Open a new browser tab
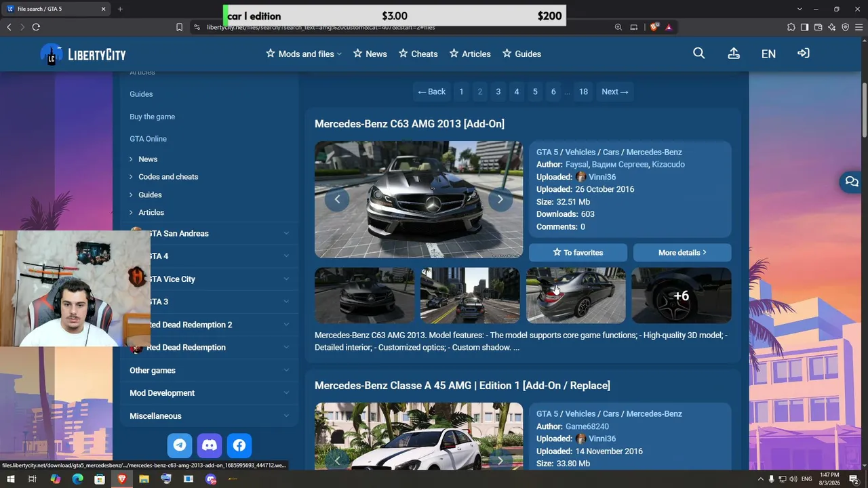This screenshot has width=868, height=488. click(120, 9)
